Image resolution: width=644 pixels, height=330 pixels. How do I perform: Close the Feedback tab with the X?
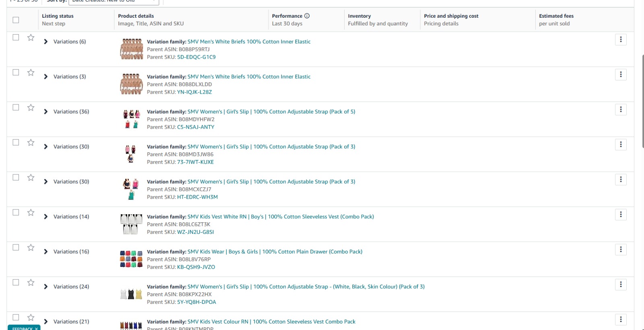click(36, 328)
